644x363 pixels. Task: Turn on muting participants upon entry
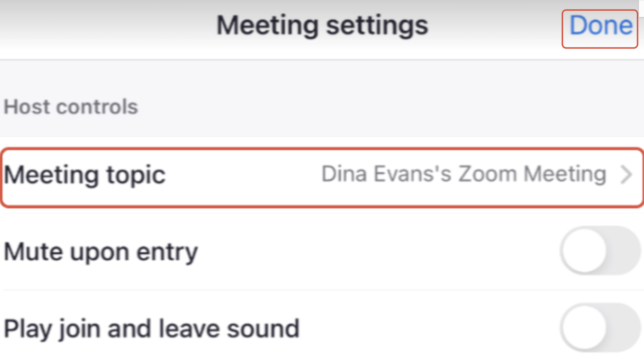click(x=600, y=250)
